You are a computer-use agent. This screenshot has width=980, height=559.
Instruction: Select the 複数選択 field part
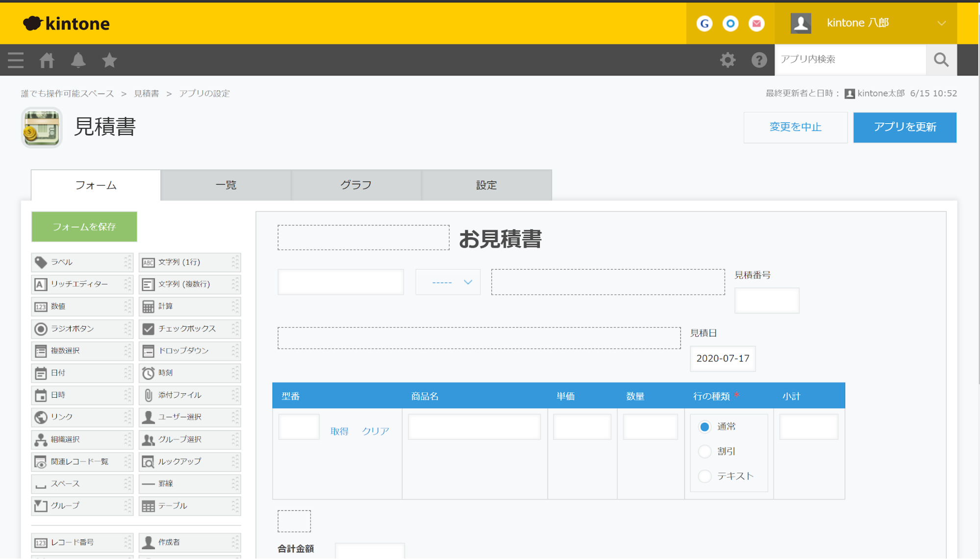(82, 351)
